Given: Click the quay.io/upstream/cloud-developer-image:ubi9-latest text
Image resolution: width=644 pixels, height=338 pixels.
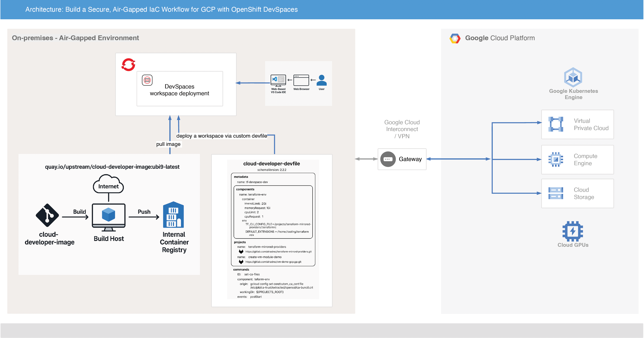Looking at the screenshot, I should (x=112, y=167).
